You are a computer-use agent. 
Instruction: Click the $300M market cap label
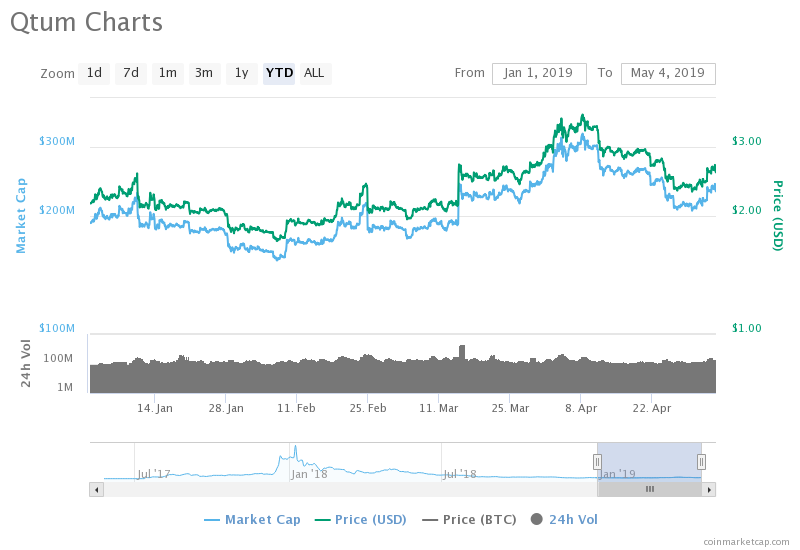point(57,141)
